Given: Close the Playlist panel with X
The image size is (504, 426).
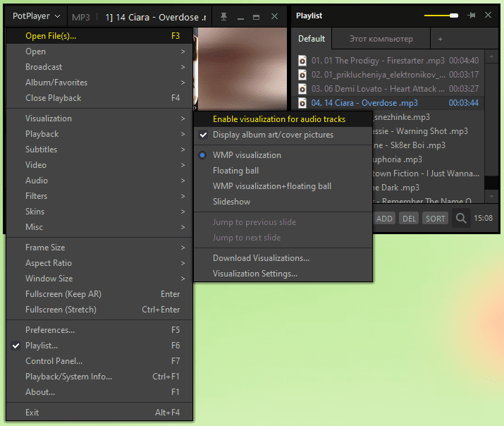Looking at the screenshot, I should (x=488, y=15).
